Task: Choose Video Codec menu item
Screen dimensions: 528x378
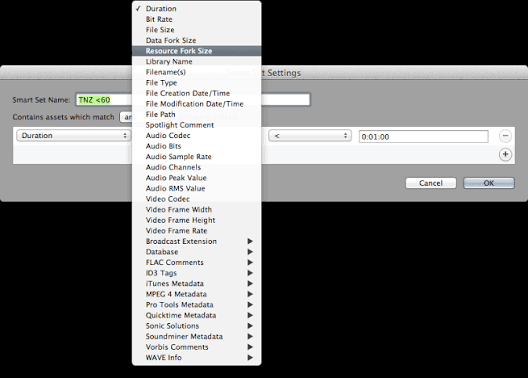Action: (x=197, y=199)
